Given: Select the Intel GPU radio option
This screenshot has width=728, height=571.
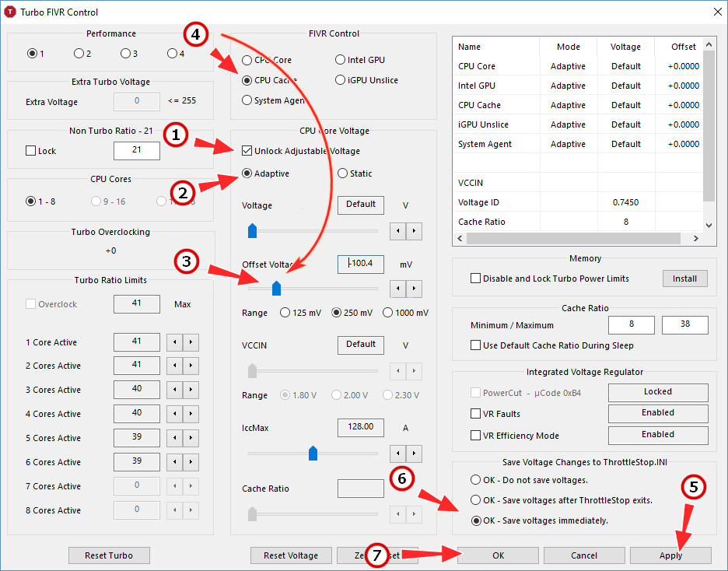Looking at the screenshot, I should click(x=341, y=60).
